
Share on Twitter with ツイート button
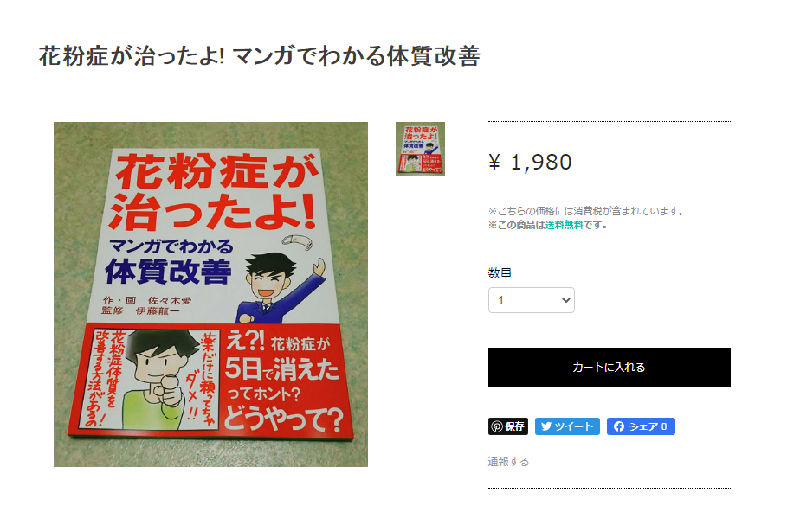coord(567,426)
